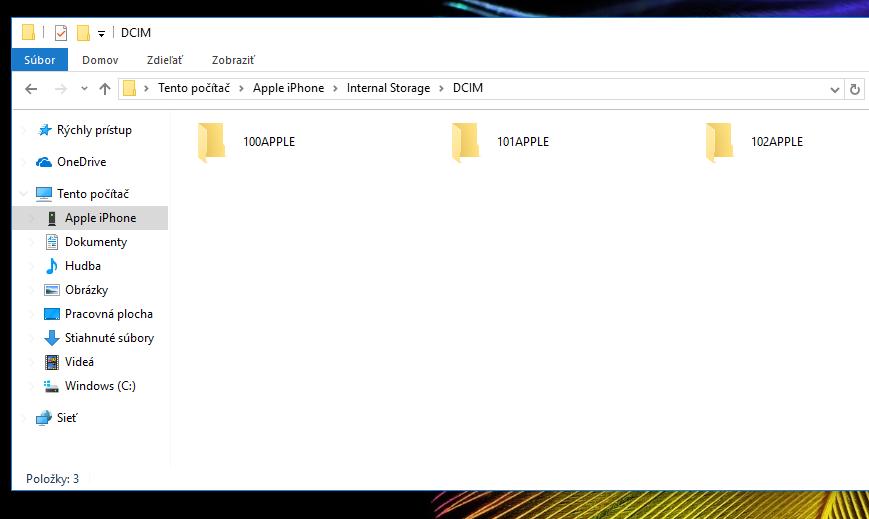Viewport: 869px width, 519px height.
Task: Collapse the Tento počítač tree node
Action: pos(24,194)
